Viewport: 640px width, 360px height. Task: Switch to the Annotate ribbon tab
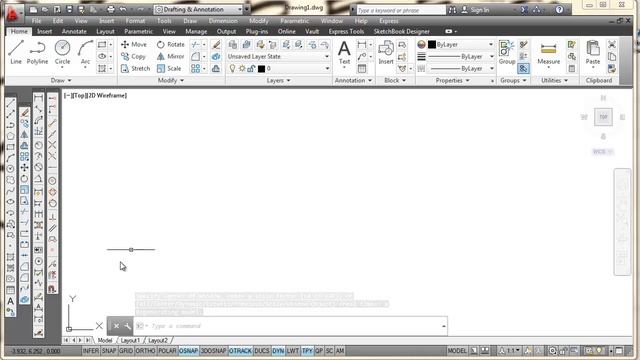point(74,31)
